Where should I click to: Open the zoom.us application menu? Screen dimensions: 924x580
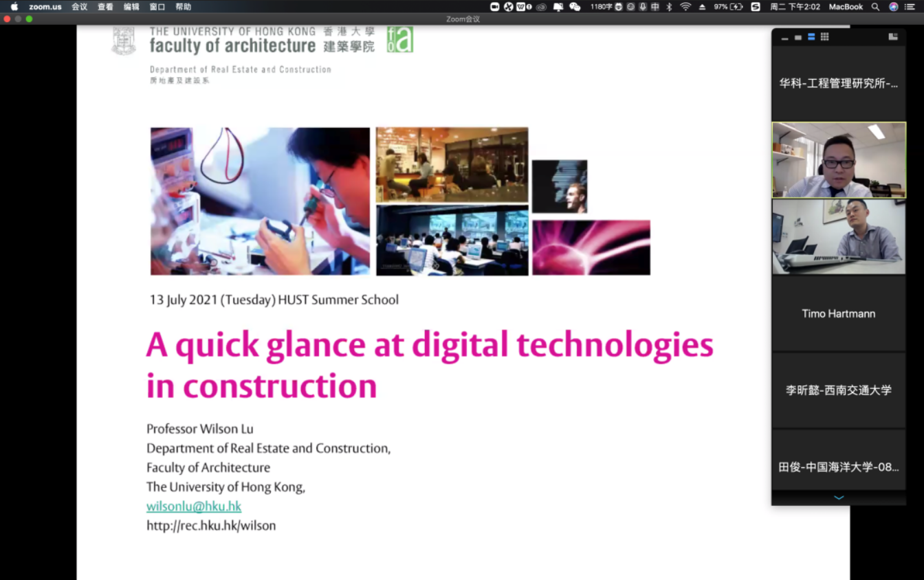(45, 7)
